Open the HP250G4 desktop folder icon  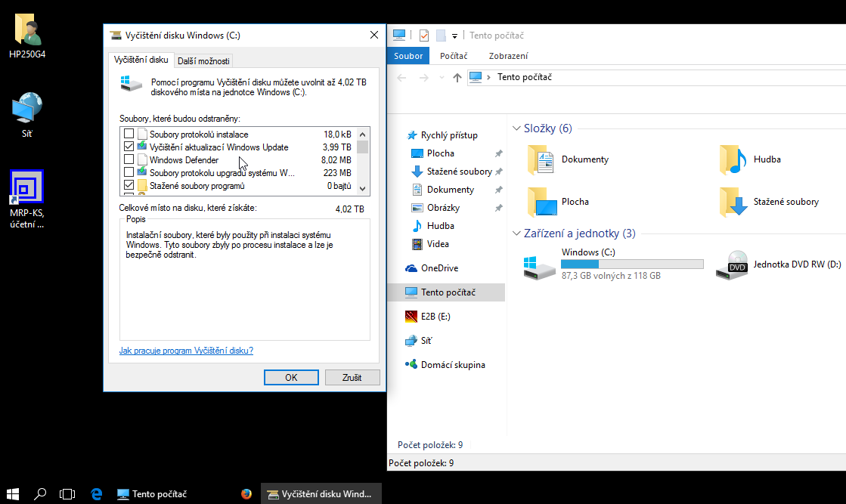tap(27, 36)
